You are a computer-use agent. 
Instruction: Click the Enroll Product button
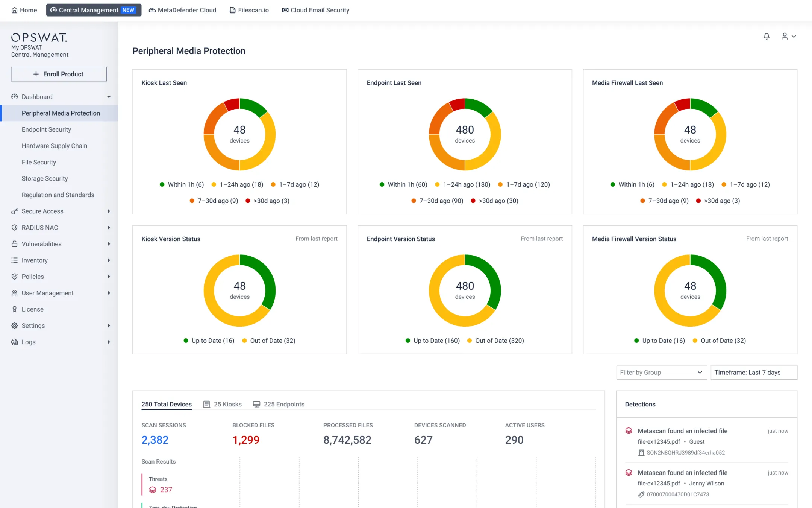tap(59, 74)
